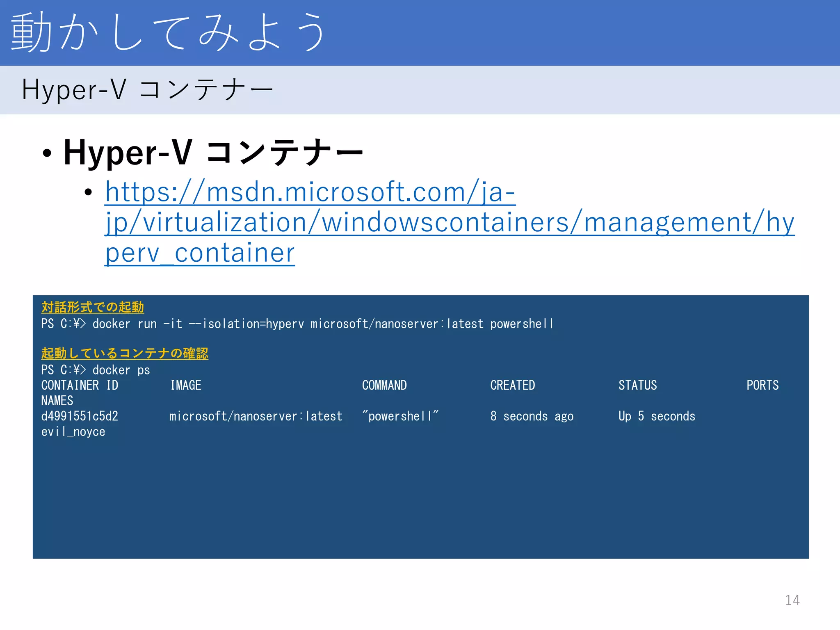This screenshot has width=840, height=630.
Task: Click the slide page number 14
Action: click(x=792, y=600)
